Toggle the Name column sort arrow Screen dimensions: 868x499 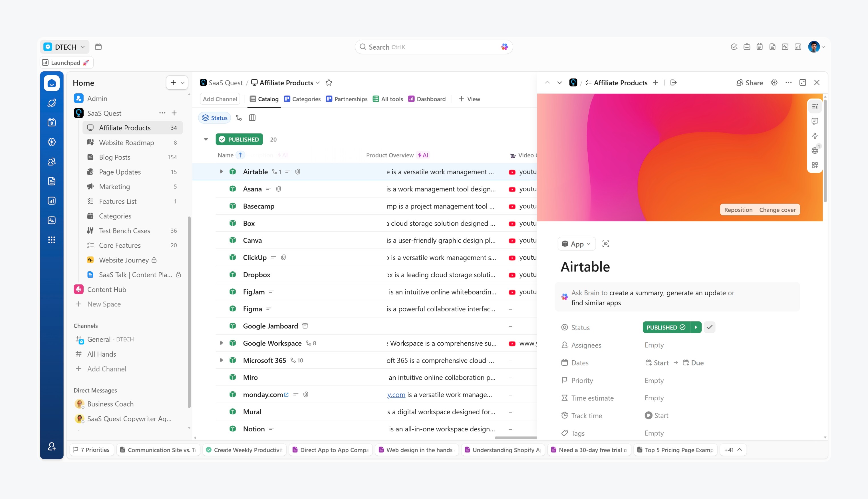(240, 155)
